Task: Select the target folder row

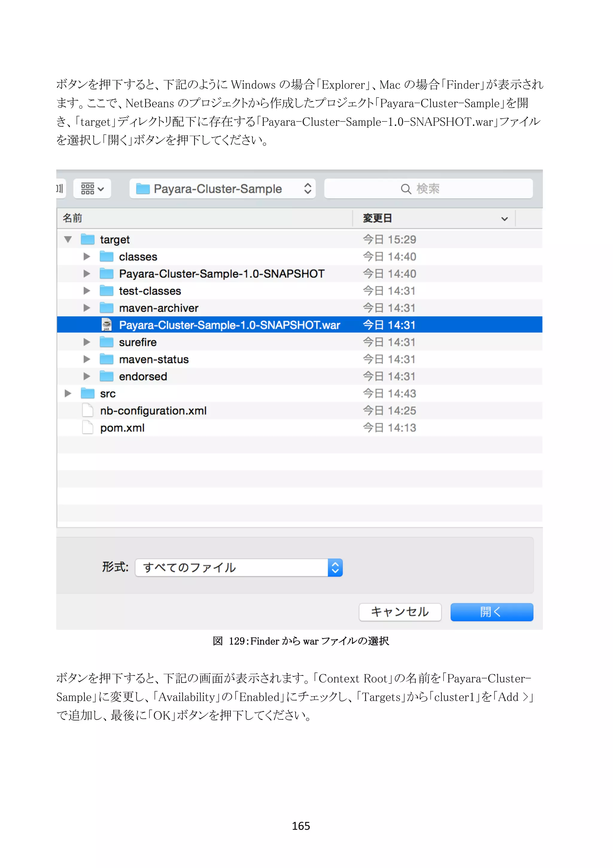Action: (300, 239)
